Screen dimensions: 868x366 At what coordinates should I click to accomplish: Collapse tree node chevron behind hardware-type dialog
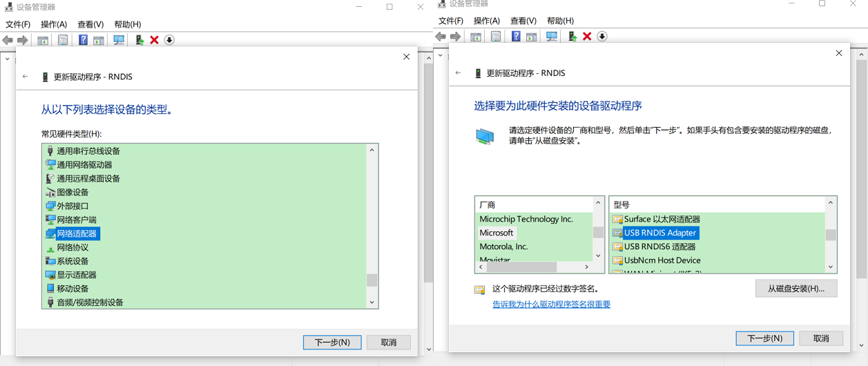8,59
